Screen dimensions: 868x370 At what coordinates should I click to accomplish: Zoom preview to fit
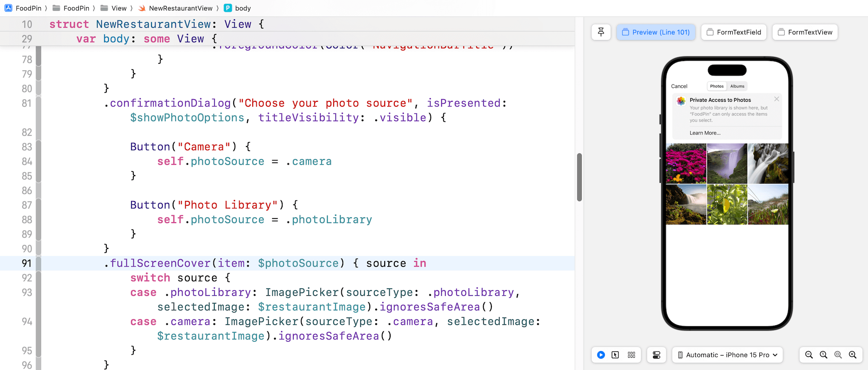838,355
